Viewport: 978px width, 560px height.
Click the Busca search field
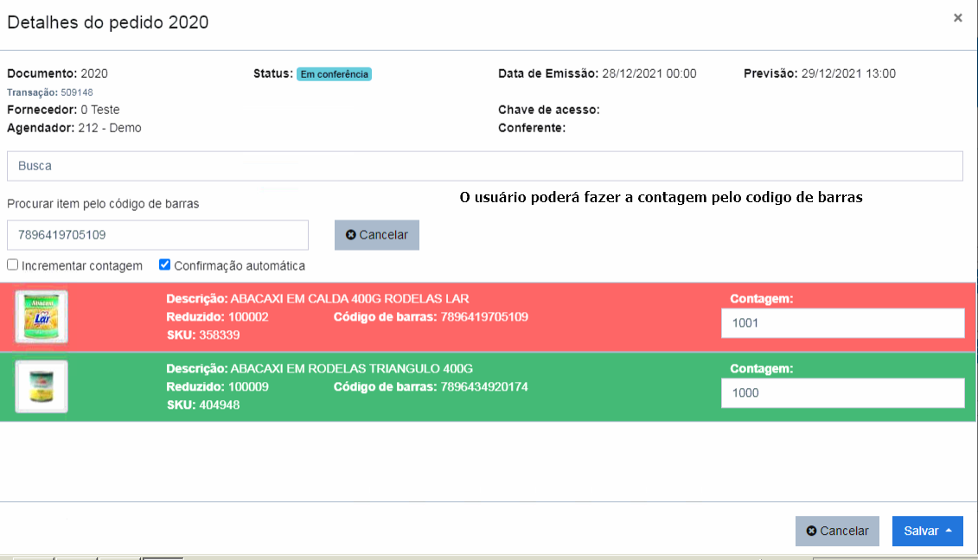tap(484, 166)
